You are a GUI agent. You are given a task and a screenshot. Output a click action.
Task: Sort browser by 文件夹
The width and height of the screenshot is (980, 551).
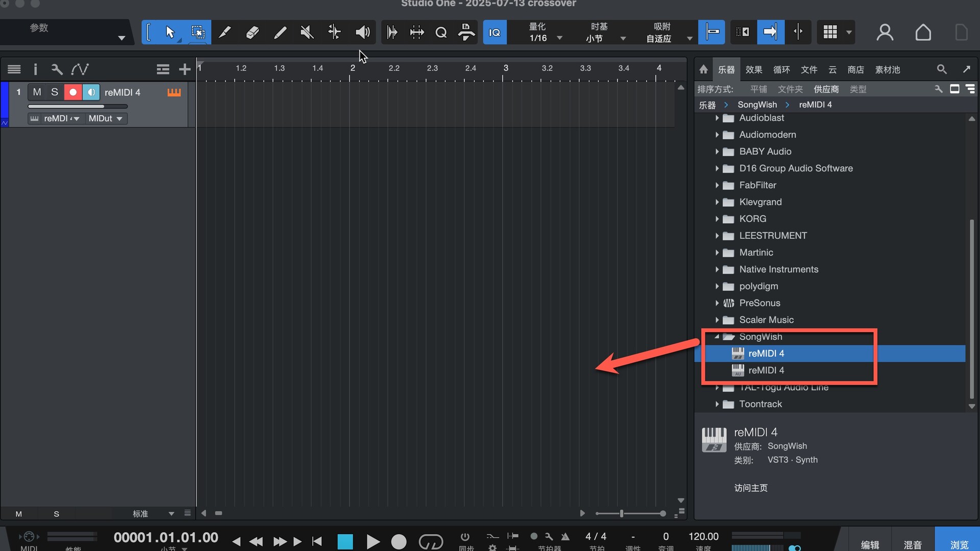(790, 89)
